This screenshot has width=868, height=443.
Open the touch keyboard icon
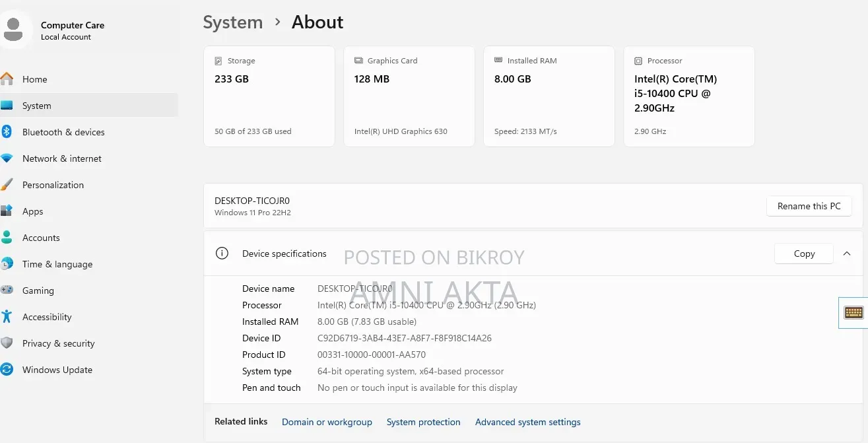point(853,312)
